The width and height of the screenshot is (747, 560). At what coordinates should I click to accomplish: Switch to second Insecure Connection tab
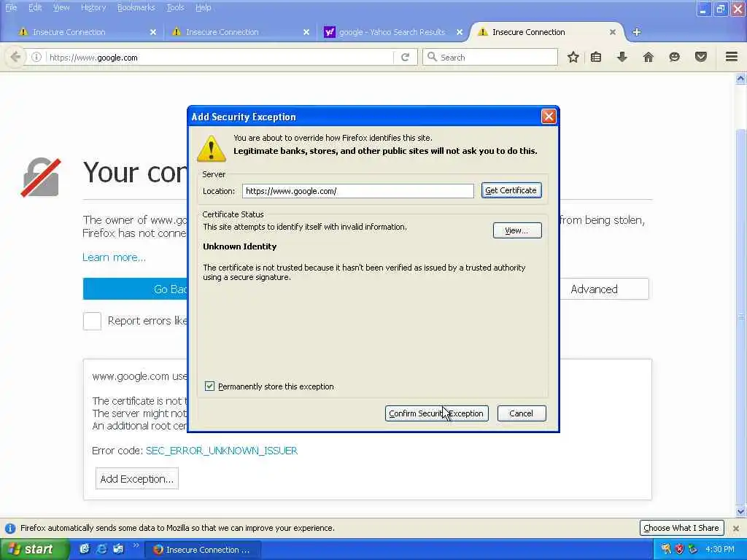(239, 32)
